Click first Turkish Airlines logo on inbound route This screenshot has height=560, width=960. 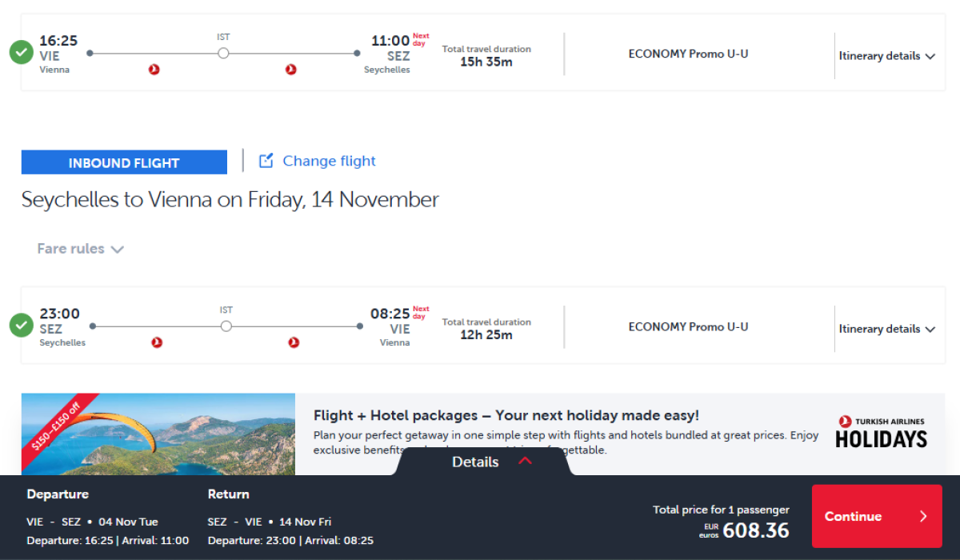(158, 342)
